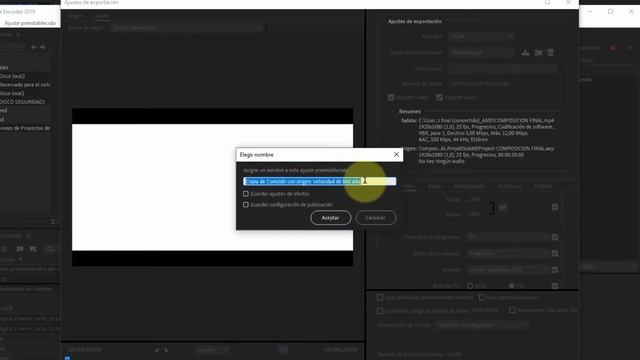Screen dimensions: 640x360
Task: Select DISCO SEGURIDAD drive in media browser
Action: 22,102
